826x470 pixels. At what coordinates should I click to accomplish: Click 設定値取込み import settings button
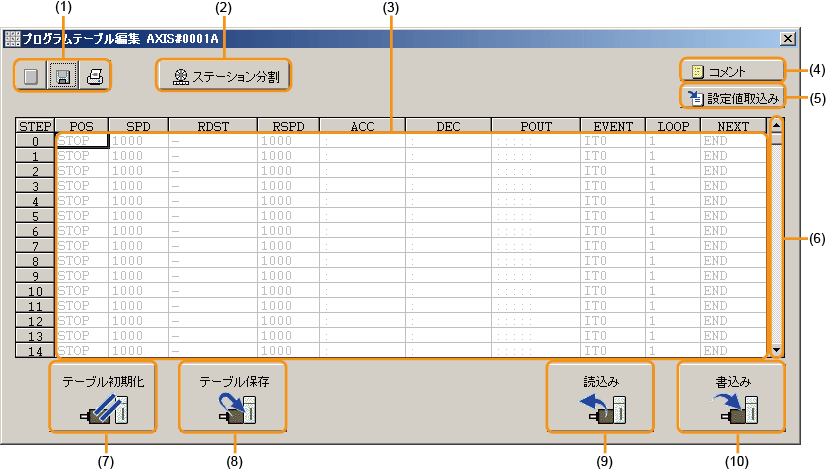(x=732, y=97)
